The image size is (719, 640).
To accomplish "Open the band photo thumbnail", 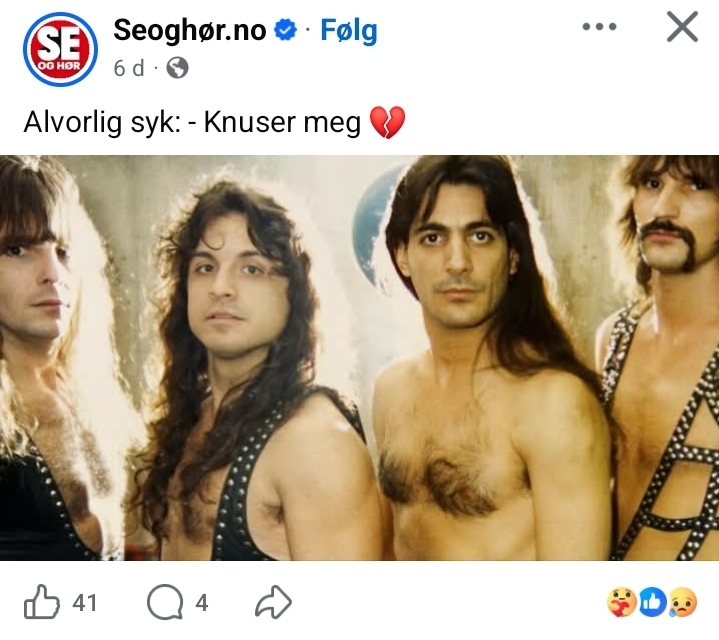I will click(x=360, y=358).
